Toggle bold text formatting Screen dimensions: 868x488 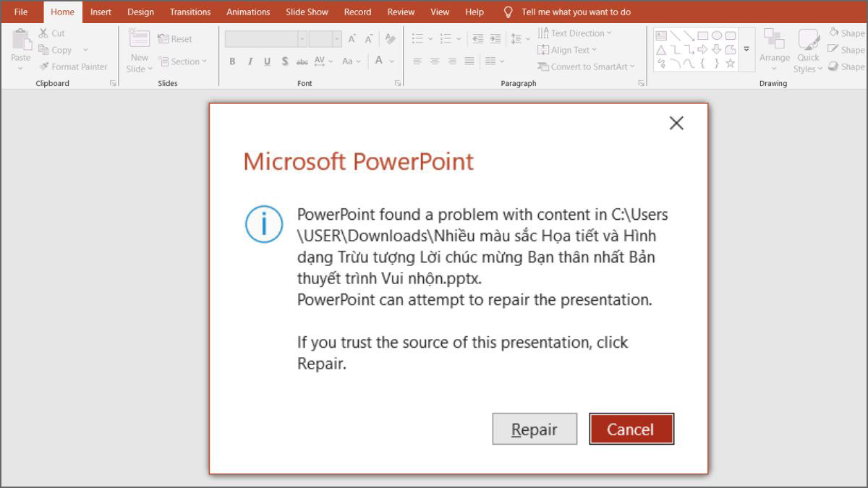point(232,61)
